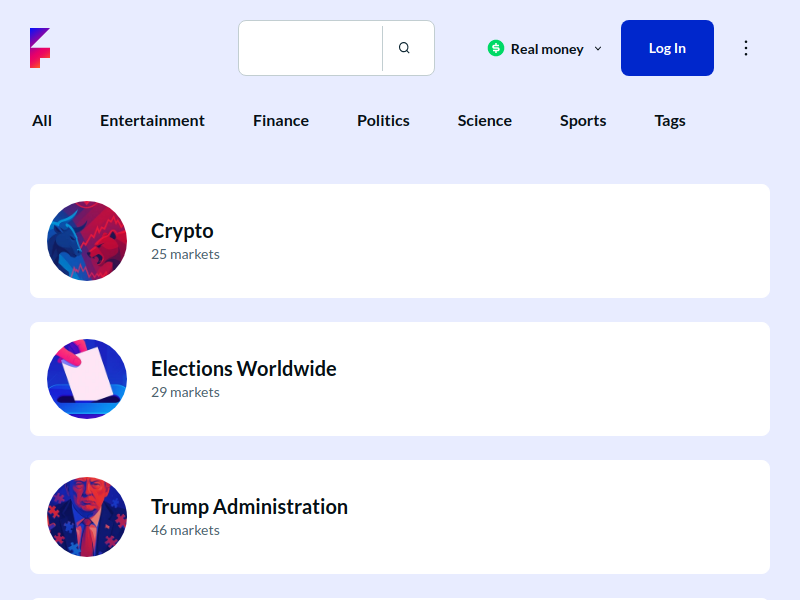Click the search magnifier icon
The width and height of the screenshot is (800, 600).
pos(404,48)
